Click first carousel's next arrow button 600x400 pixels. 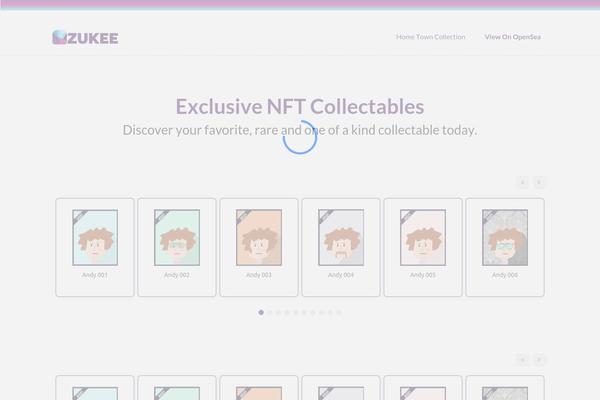point(539,182)
